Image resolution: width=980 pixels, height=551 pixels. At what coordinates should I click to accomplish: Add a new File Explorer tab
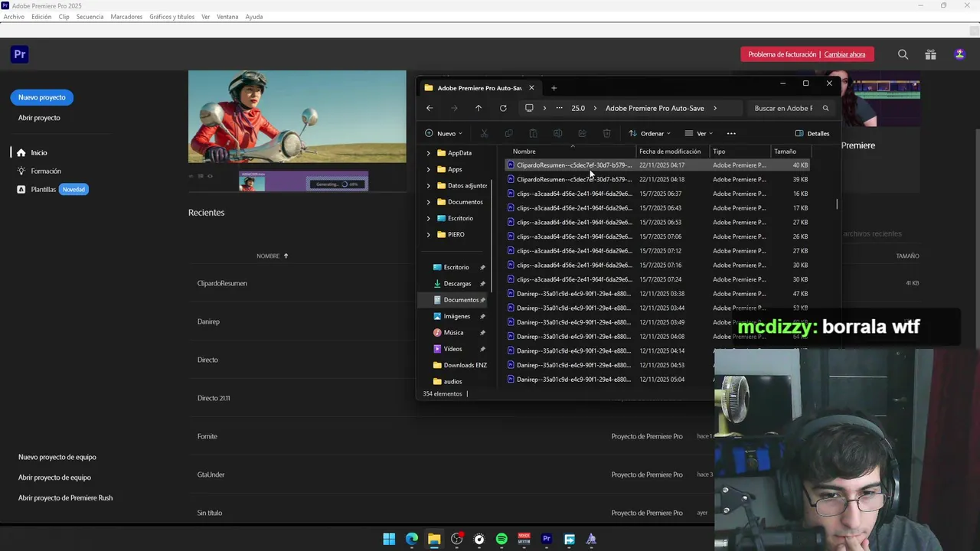click(554, 87)
